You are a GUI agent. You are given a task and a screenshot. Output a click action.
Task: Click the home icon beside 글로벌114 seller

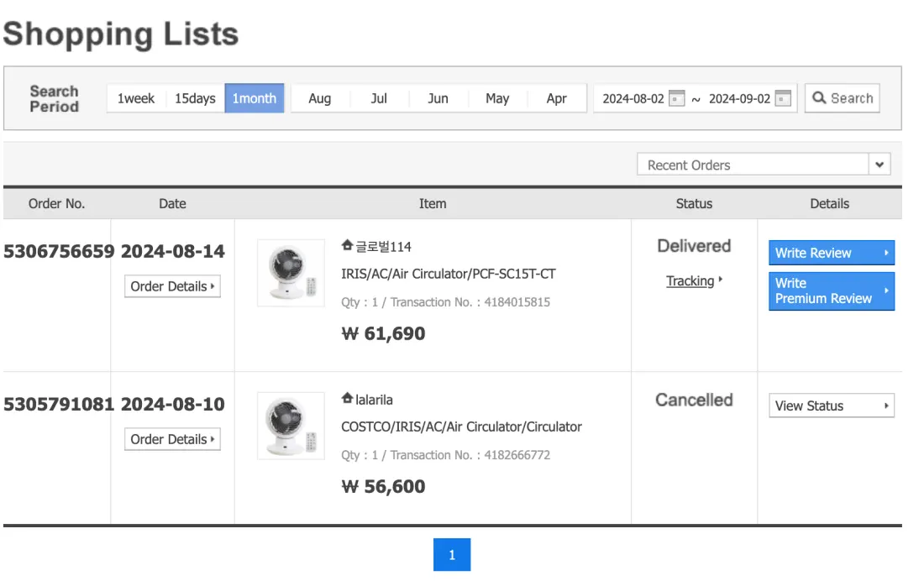click(x=348, y=246)
